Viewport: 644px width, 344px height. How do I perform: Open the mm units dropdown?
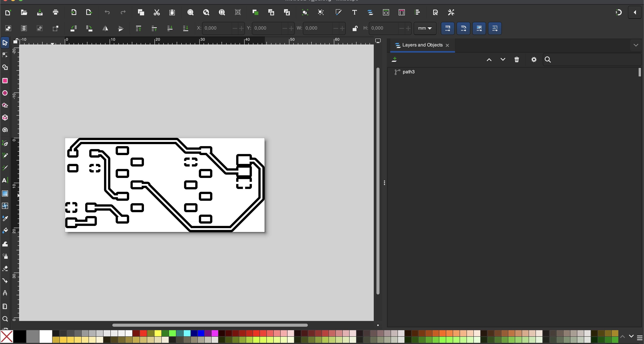pyautogui.click(x=425, y=28)
